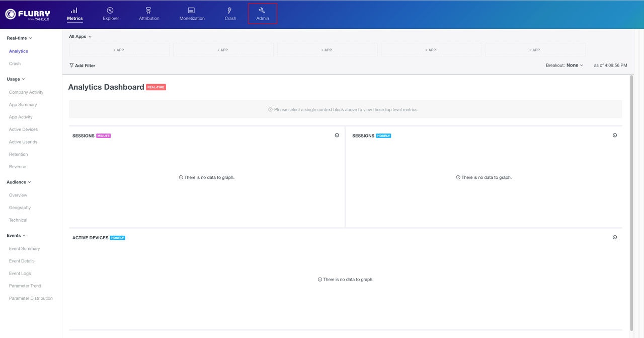Viewport: 644px width, 338px height.
Task: Open the Monetization nav icon
Action: pyautogui.click(x=192, y=11)
